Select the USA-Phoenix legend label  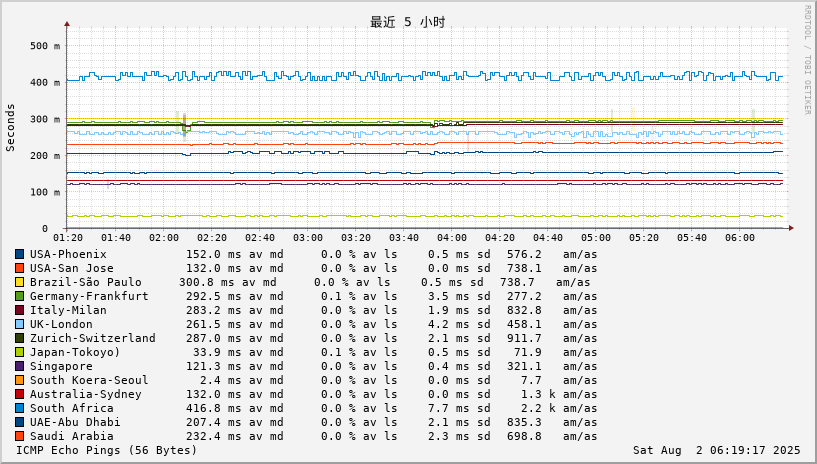click(x=68, y=254)
